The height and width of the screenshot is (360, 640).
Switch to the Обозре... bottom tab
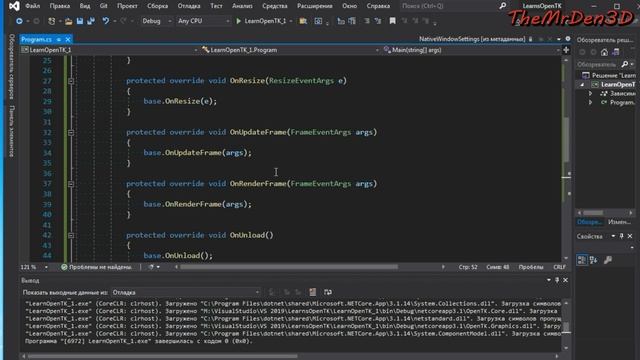tap(589, 222)
